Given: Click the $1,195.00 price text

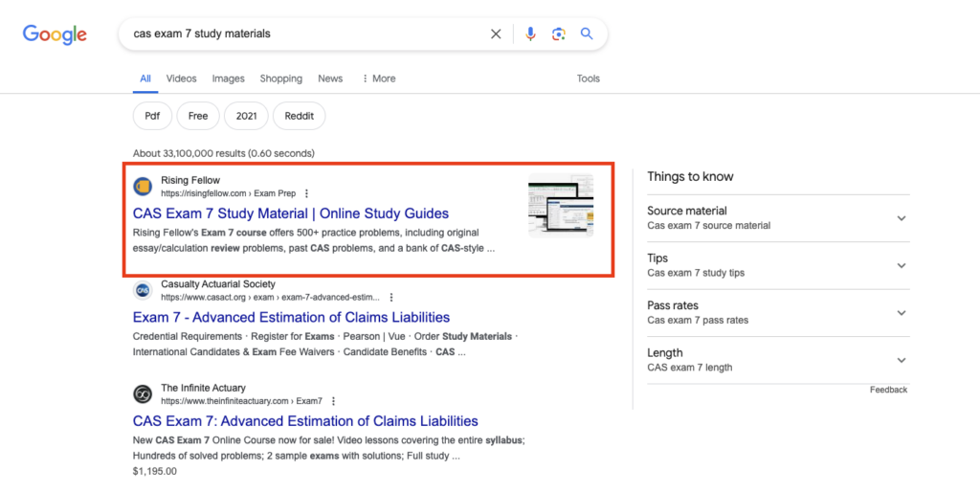Looking at the screenshot, I should pos(155,472).
